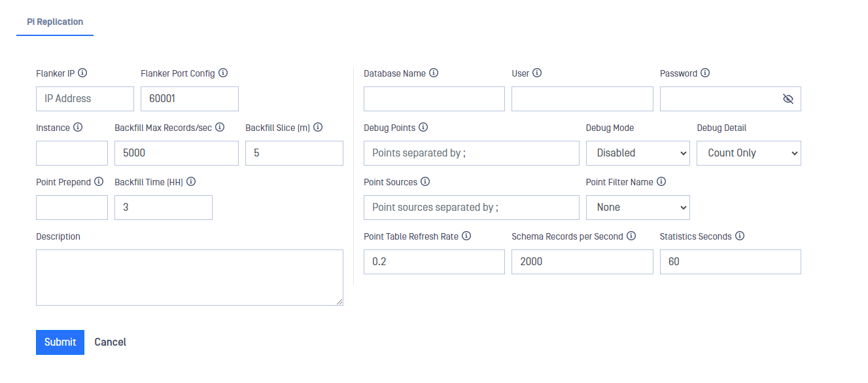This screenshot has width=868, height=383.
Task: Open the Debug Mode dropdown
Action: [x=638, y=153]
